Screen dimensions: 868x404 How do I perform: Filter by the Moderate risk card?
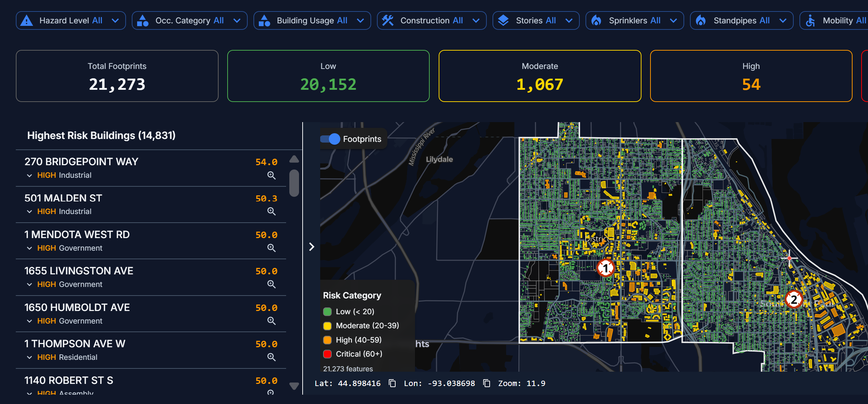click(540, 76)
